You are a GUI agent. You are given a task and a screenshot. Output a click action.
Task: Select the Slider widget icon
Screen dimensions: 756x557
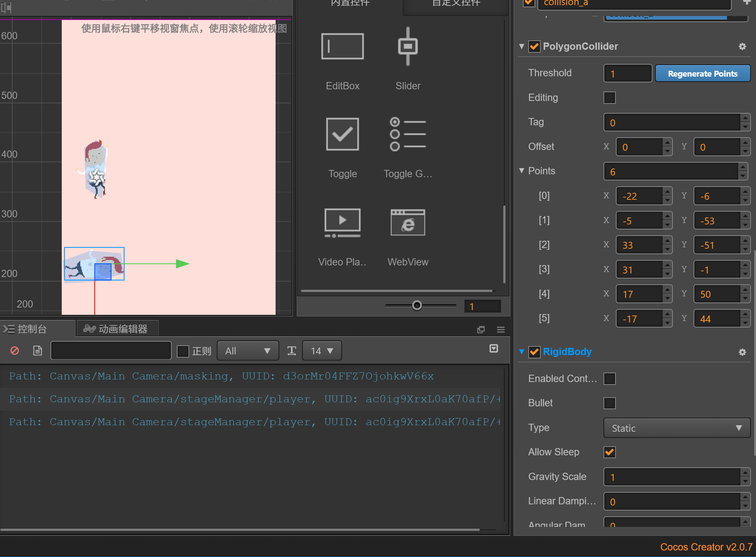407,46
